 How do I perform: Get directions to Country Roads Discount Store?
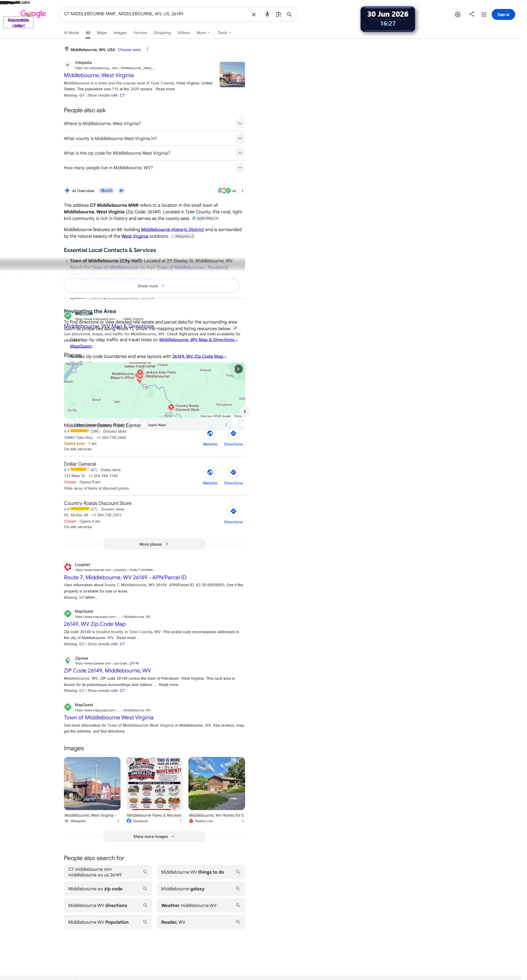click(x=233, y=515)
